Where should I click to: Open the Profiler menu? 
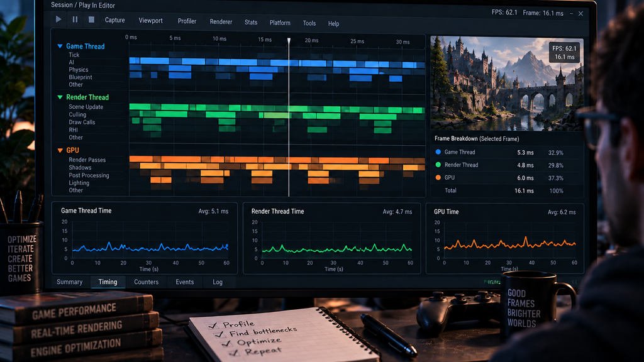[x=187, y=21]
